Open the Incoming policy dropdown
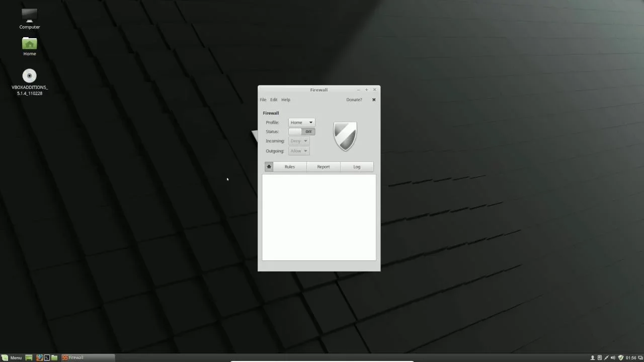Screen dimensions: 644x362 point(299,141)
